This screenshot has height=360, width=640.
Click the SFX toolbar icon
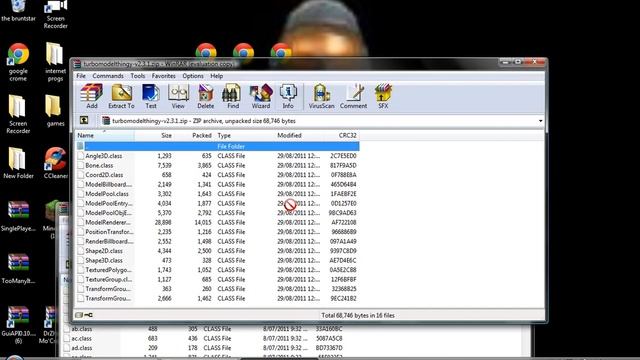tap(383, 96)
